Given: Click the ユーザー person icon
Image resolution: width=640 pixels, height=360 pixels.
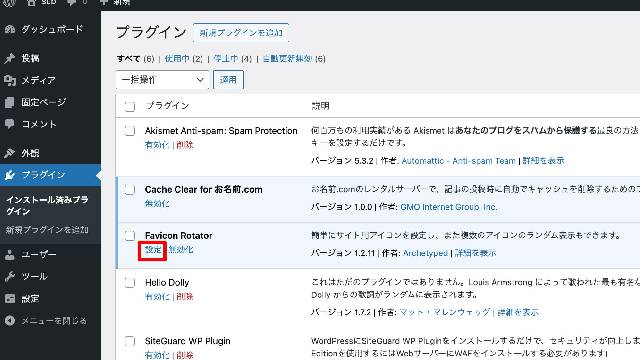Looking at the screenshot, I should point(10,255).
